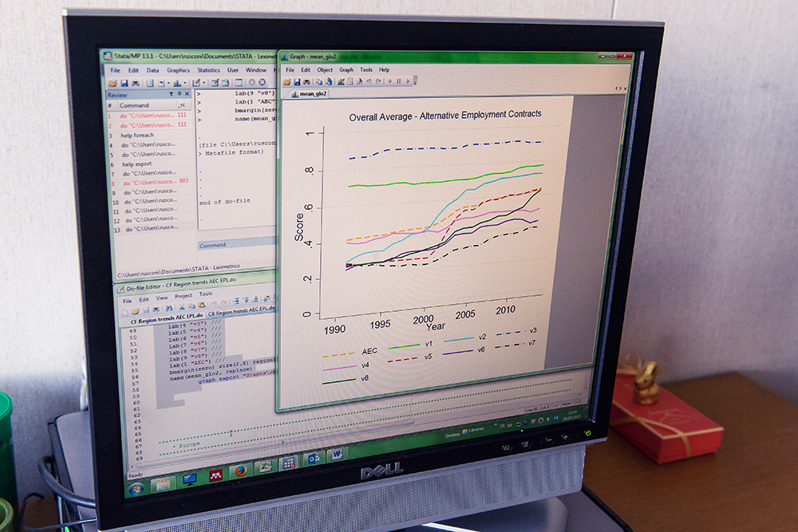Open file icon in Stata main toolbar
The height and width of the screenshot is (532, 798).
click(x=113, y=83)
